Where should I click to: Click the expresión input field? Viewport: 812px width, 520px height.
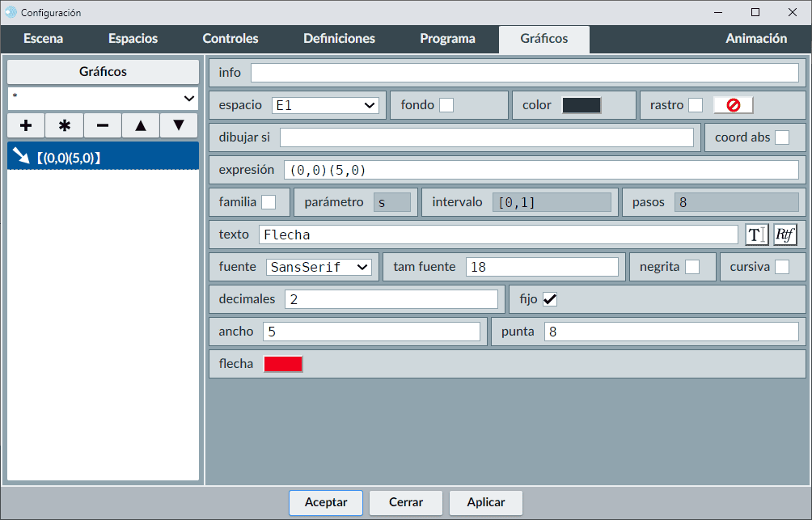pos(540,170)
